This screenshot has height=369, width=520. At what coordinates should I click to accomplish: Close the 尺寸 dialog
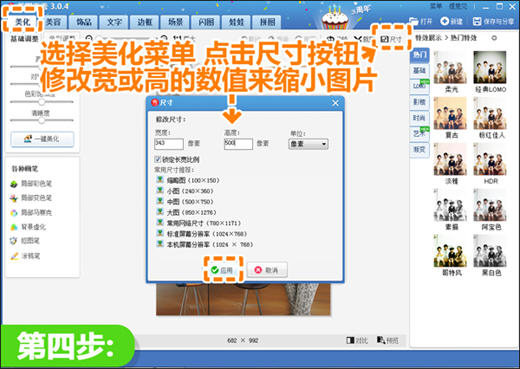click(335, 103)
